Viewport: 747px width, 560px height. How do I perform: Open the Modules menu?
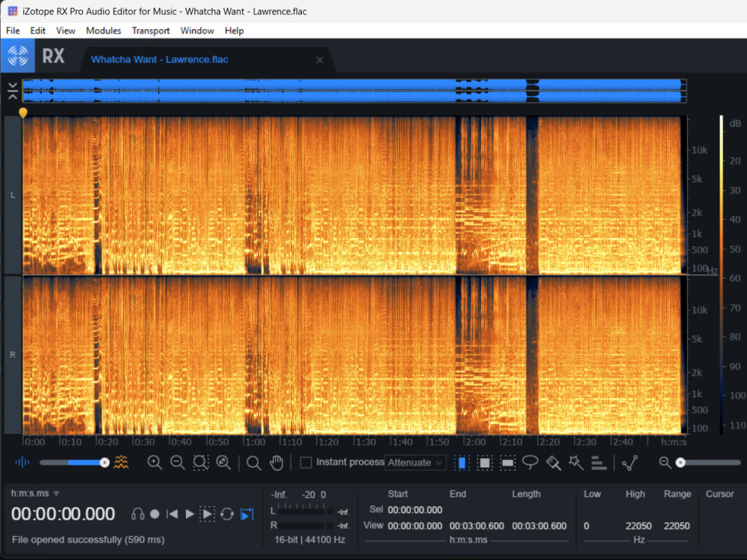coord(103,31)
